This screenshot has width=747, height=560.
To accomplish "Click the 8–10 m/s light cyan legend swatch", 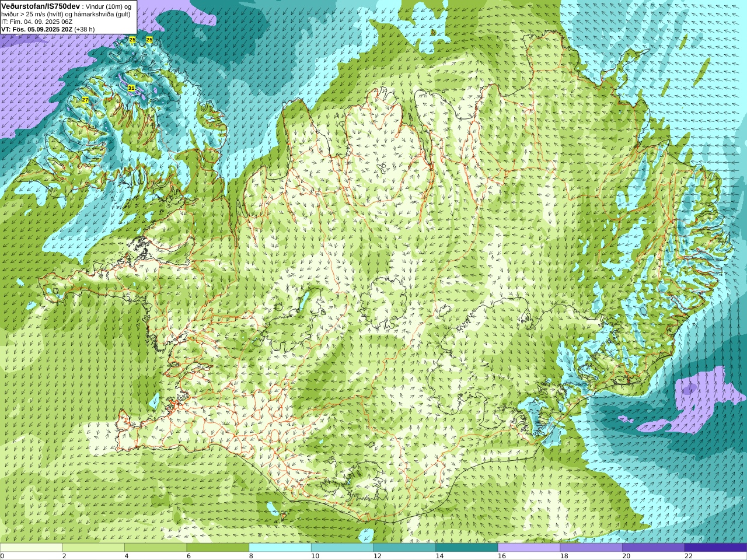I will (x=280, y=547).
